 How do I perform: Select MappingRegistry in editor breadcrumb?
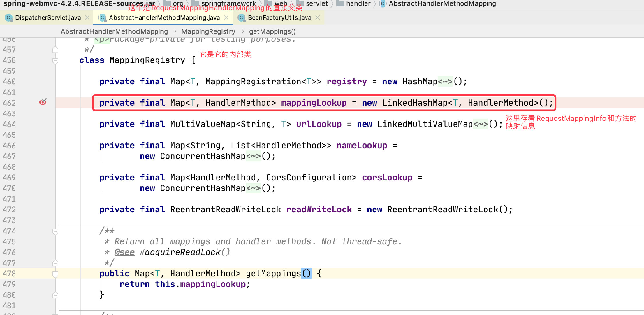pos(208,32)
